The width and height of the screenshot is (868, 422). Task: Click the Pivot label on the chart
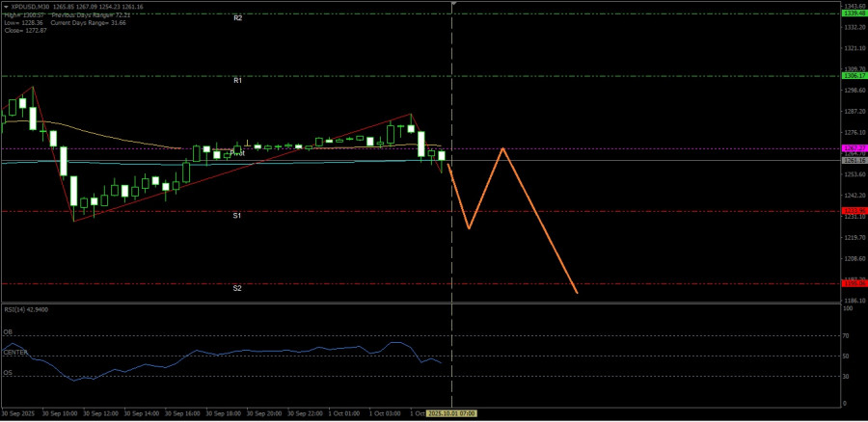click(x=237, y=153)
